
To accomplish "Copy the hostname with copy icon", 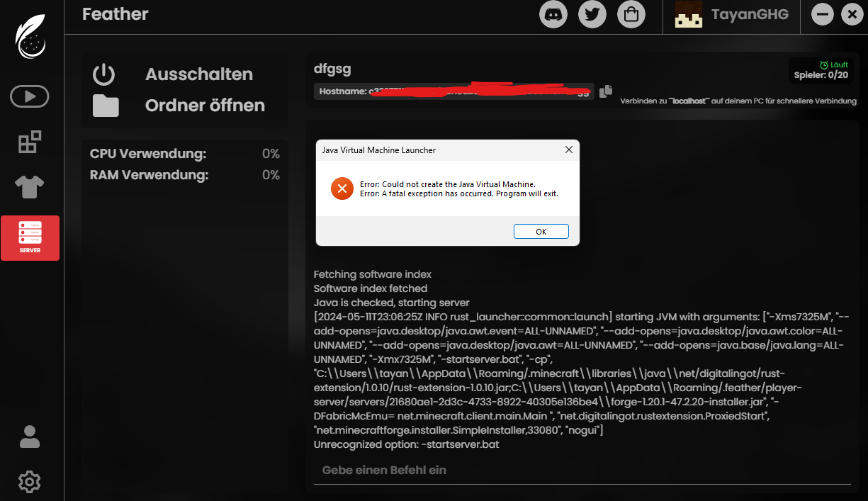I will pyautogui.click(x=605, y=91).
